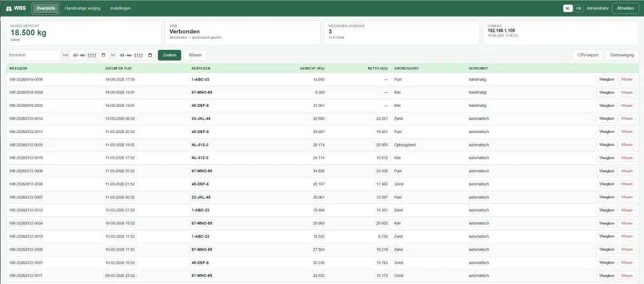This screenshot has height=284, width=644.
Task: Click the Afmelden button
Action: pyautogui.click(x=626, y=8)
